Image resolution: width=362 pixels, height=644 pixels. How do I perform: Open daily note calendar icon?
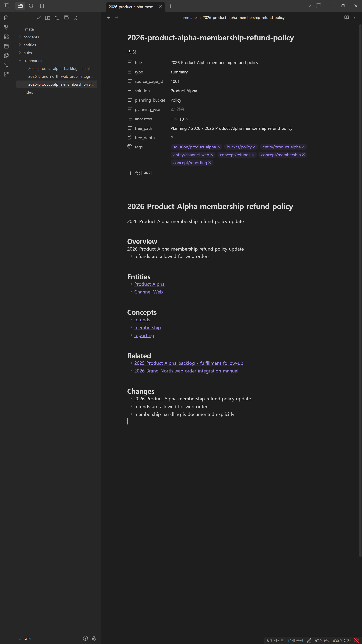pos(7,46)
